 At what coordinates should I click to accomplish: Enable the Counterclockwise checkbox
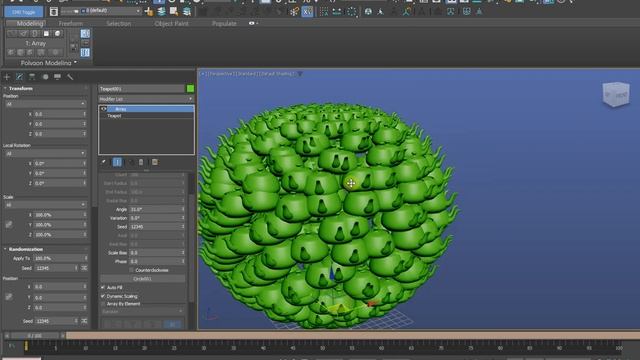click(x=131, y=270)
